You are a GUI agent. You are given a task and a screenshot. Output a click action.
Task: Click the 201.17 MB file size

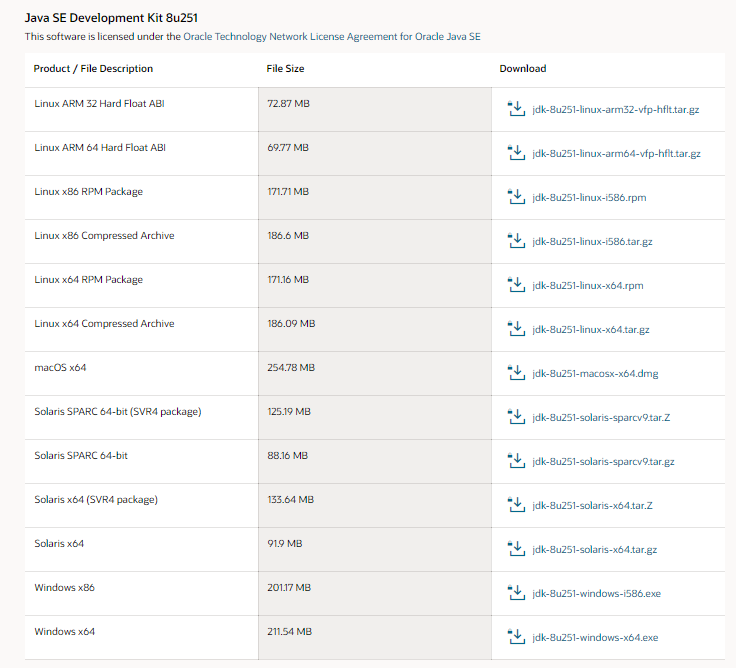point(289,587)
